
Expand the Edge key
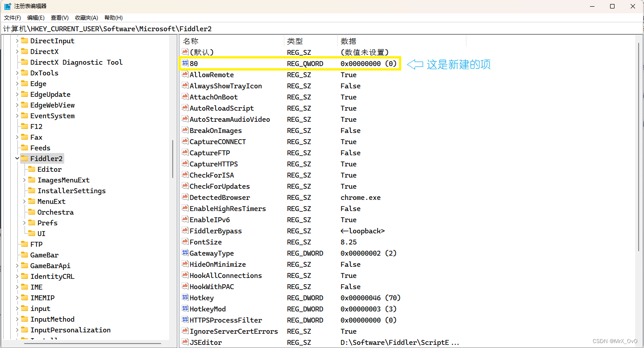(17, 83)
